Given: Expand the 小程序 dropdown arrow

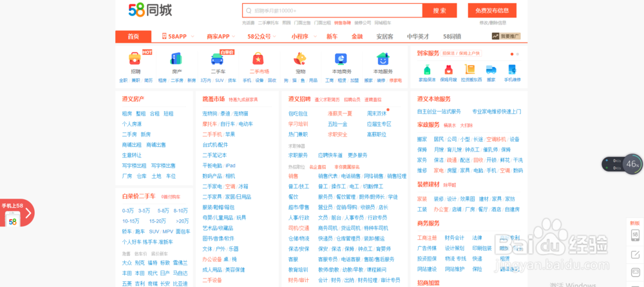Looking at the screenshot, I should 315,37.
